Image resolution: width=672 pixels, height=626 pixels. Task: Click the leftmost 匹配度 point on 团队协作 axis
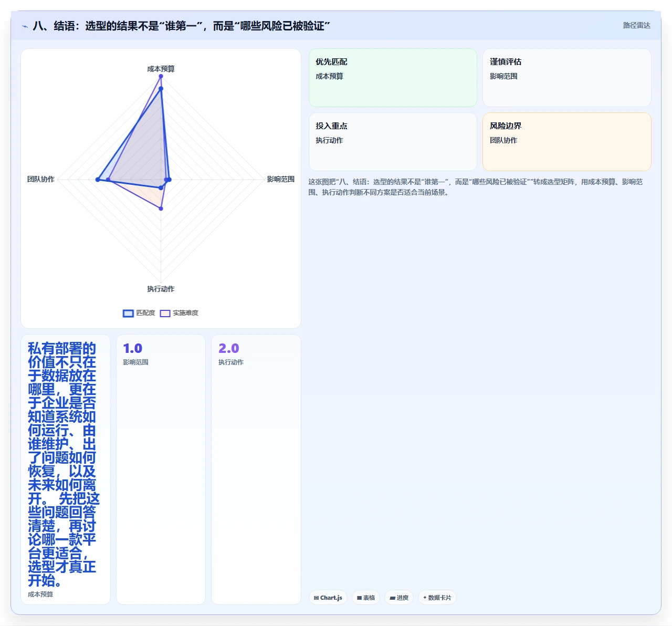tap(98, 180)
